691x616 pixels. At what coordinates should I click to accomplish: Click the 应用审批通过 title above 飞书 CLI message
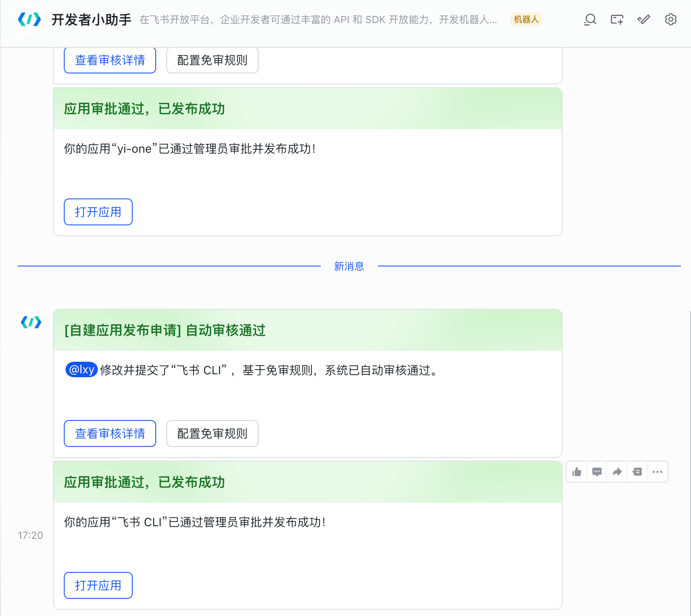144,482
